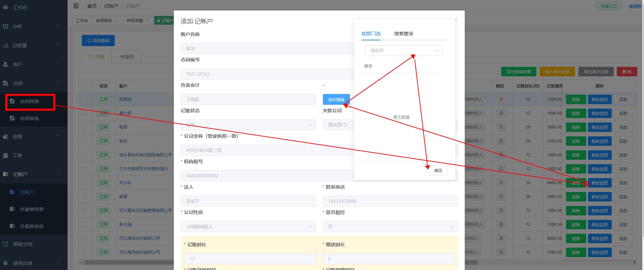644x270 pixels.
Task: Click the 快捷入口 button
Action: (608, 6)
